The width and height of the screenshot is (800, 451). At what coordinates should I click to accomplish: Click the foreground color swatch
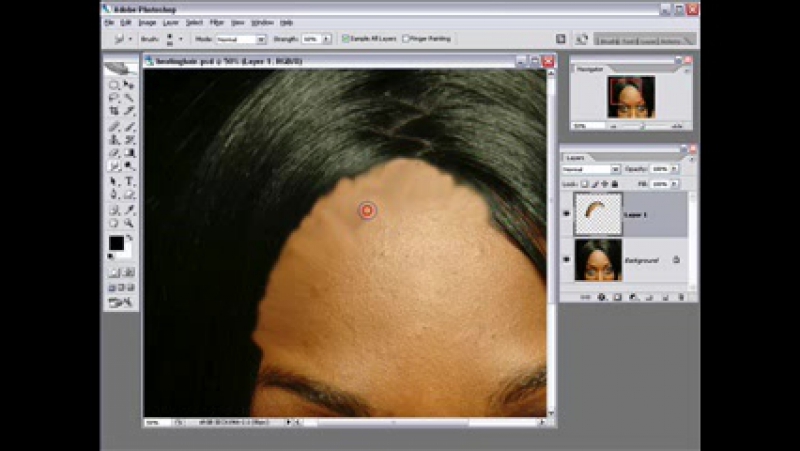tap(116, 243)
